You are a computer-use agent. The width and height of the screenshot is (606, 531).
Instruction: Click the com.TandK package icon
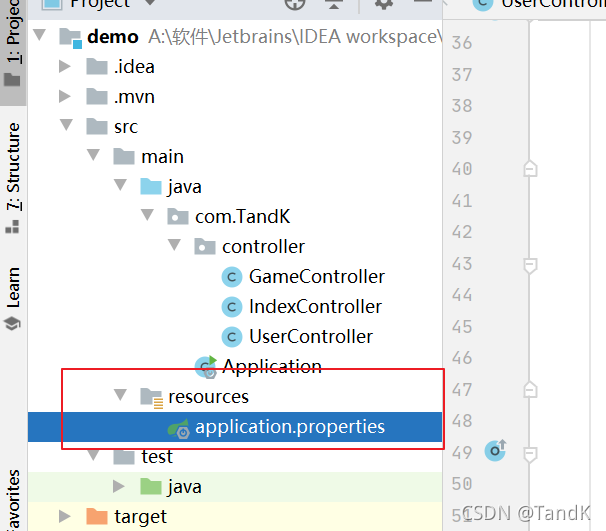(178, 216)
